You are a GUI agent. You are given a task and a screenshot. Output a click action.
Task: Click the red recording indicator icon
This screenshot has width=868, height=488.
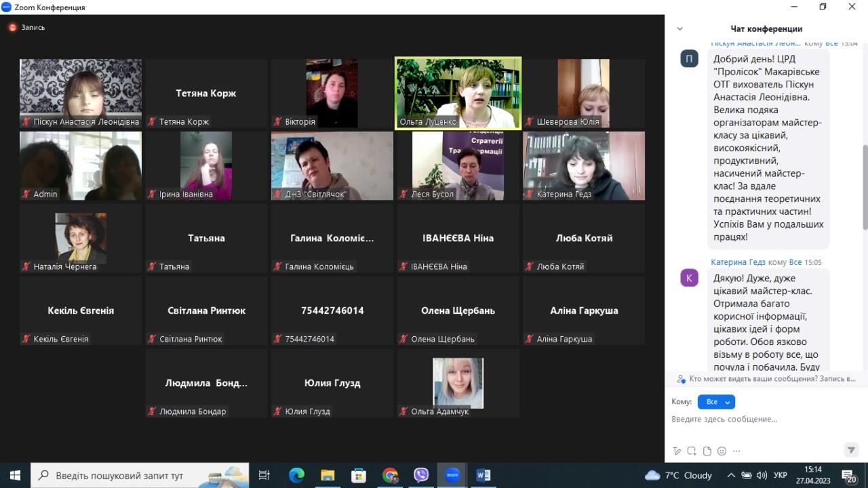click(x=12, y=28)
